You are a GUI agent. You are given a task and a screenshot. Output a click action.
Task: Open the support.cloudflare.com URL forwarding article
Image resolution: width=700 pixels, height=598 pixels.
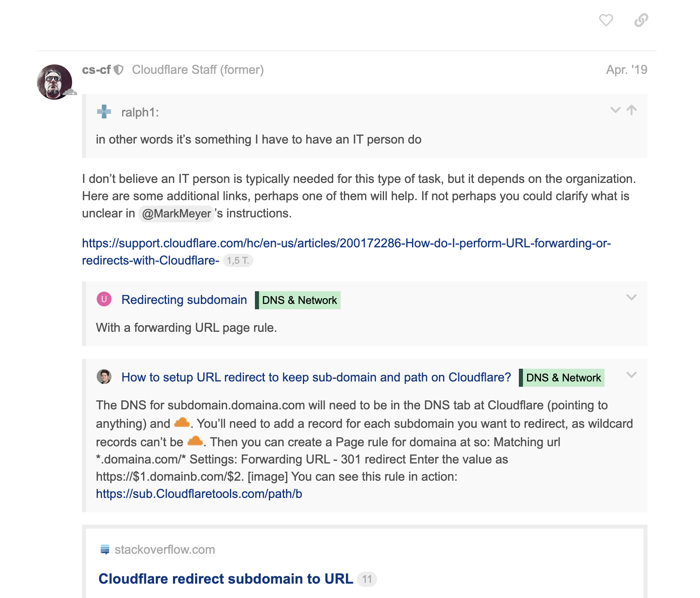pyautogui.click(x=346, y=252)
